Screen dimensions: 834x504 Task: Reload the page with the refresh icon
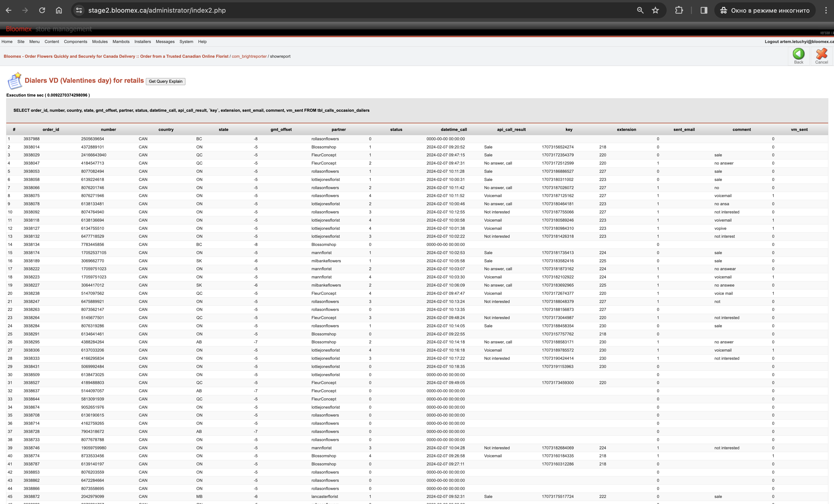click(42, 11)
